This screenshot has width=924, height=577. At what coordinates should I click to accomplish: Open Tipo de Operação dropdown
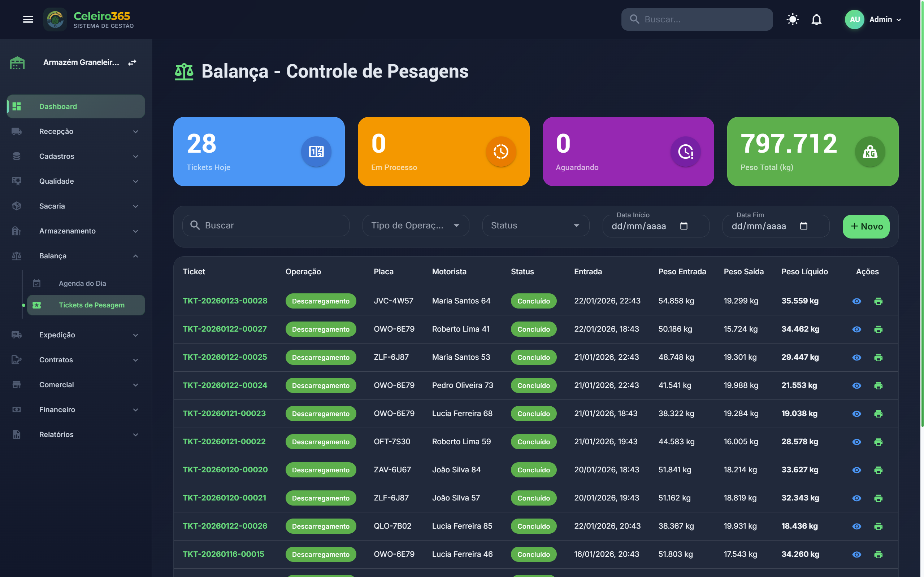(x=415, y=226)
